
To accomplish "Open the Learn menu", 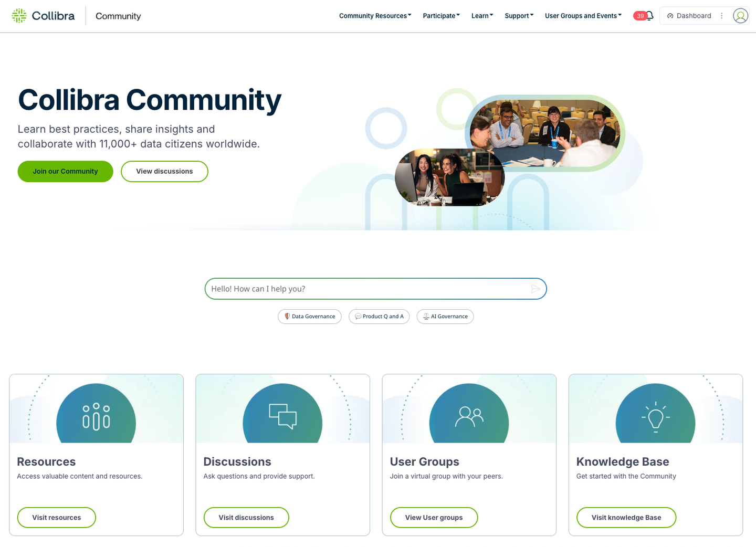I will [482, 16].
